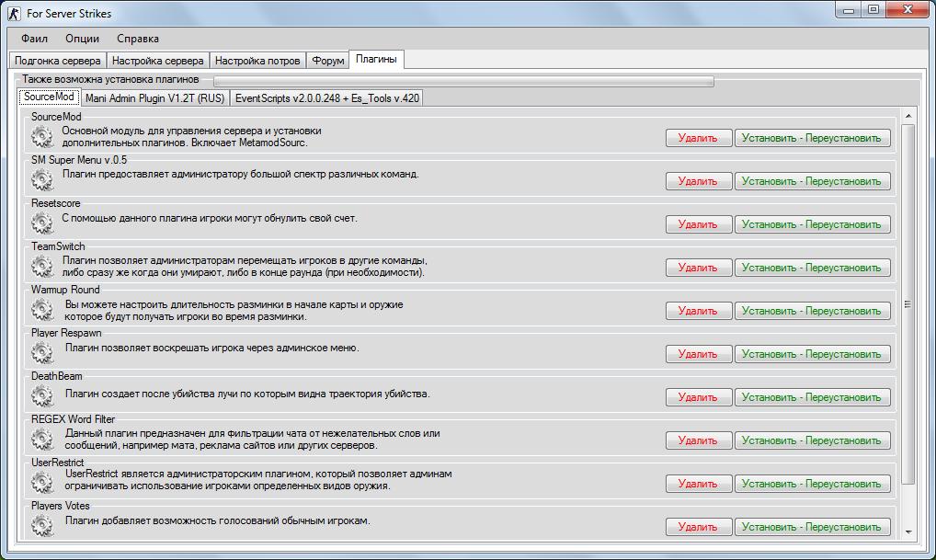
Task: Click Удалить for DeathBeam
Action: pos(699,397)
